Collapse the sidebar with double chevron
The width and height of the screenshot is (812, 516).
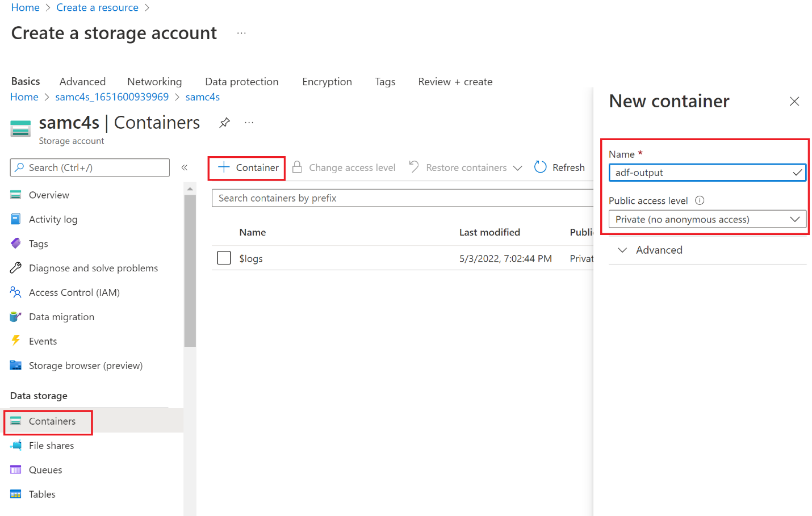[185, 167]
